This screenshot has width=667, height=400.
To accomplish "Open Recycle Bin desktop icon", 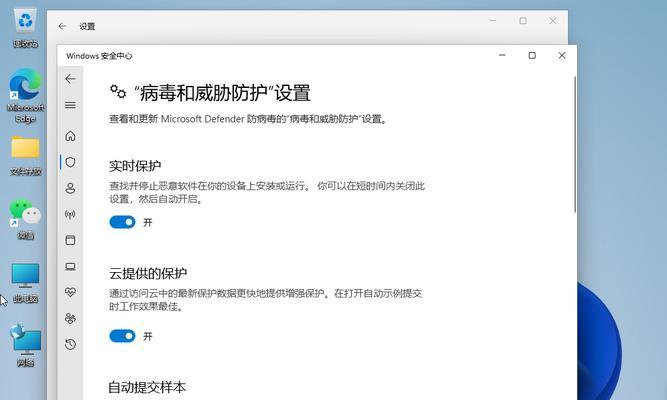I will [26, 28].
